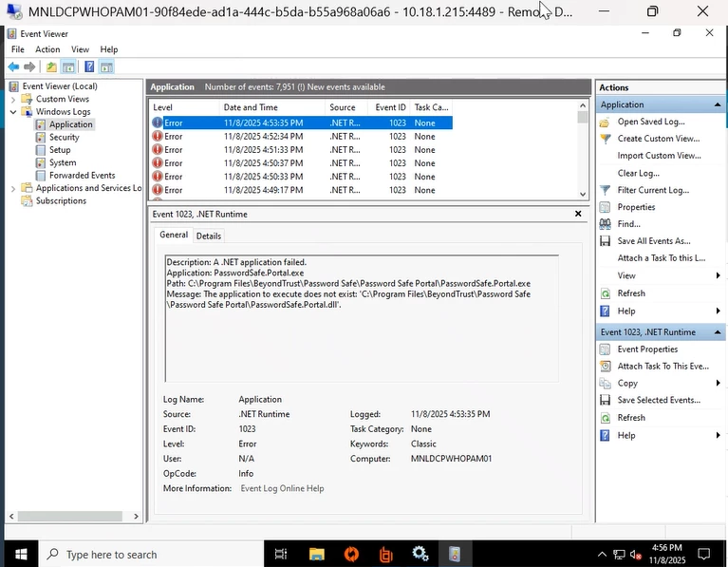Image resolution: width=728 pixels, height=567 pixels.
Task: Click the event description text box
Action: coord(362,318)
